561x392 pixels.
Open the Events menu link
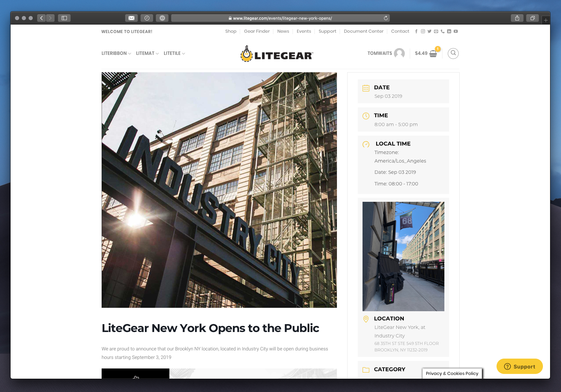tap(304, 31)
